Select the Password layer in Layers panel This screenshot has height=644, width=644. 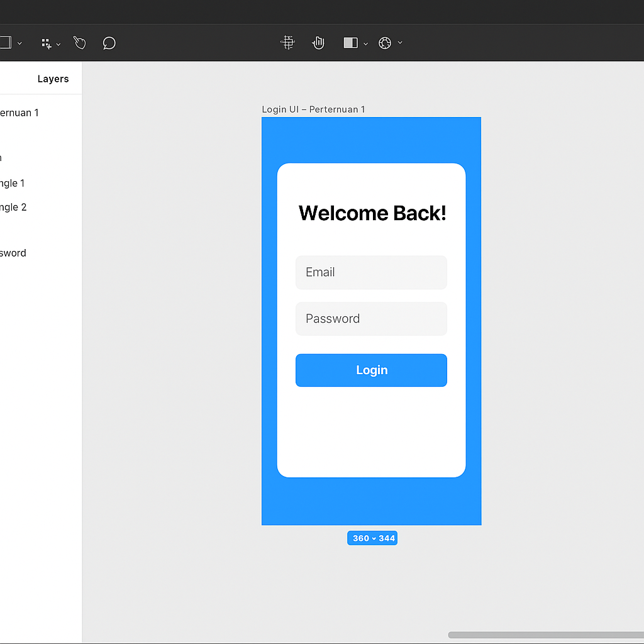coord(13,253)
